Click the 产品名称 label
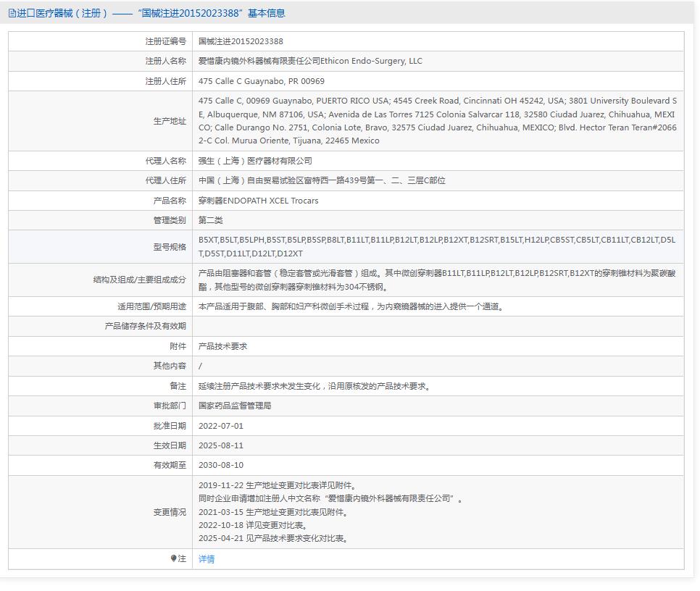700x591 pixels. pos(170,201)
